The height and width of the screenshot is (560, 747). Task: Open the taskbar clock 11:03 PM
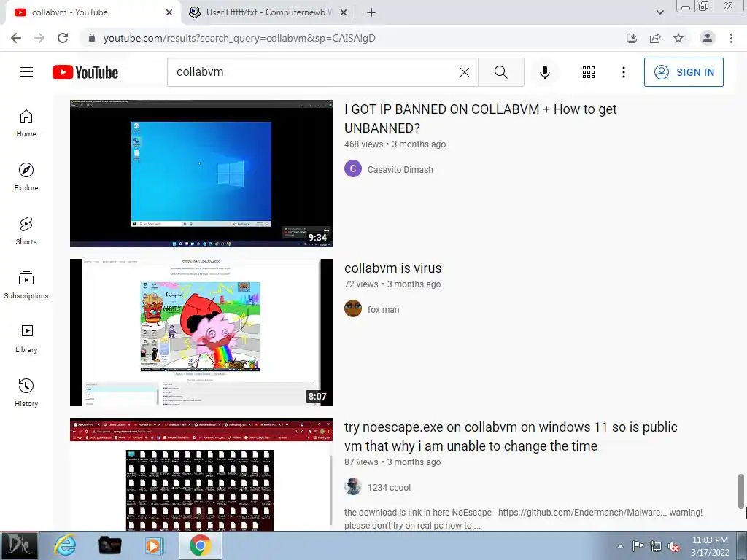[x=710, y=546]
